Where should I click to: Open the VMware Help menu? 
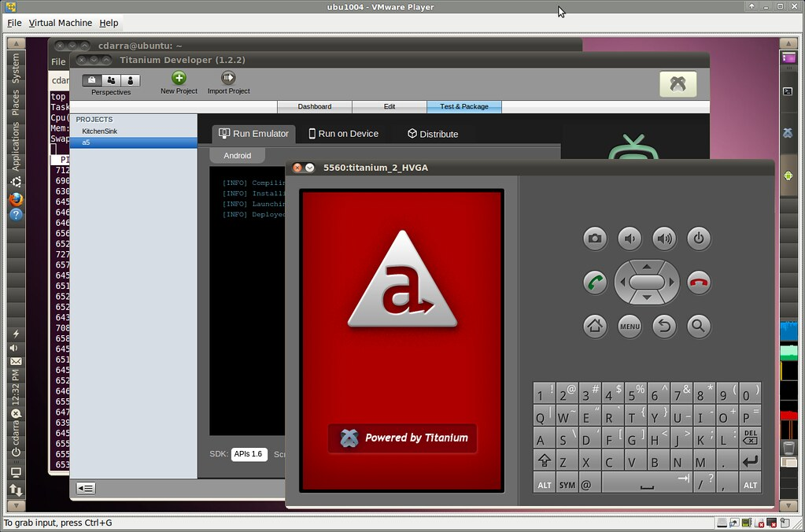pos(109,23)
